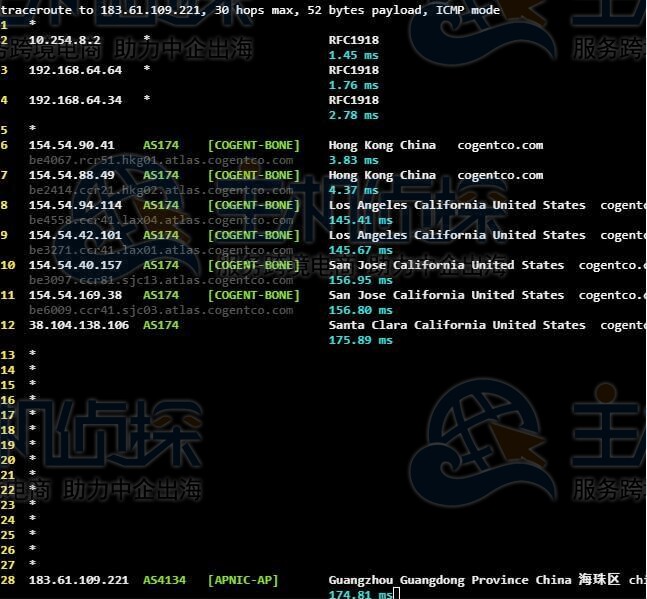The height and width of the screenshot is (599, 647).
Task: Click IP address 192.168.64.34
Action: pos(75,100)
